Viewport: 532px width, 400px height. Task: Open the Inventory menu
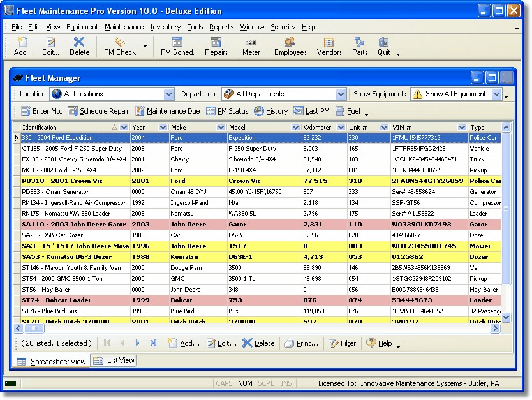click(165, 27)
